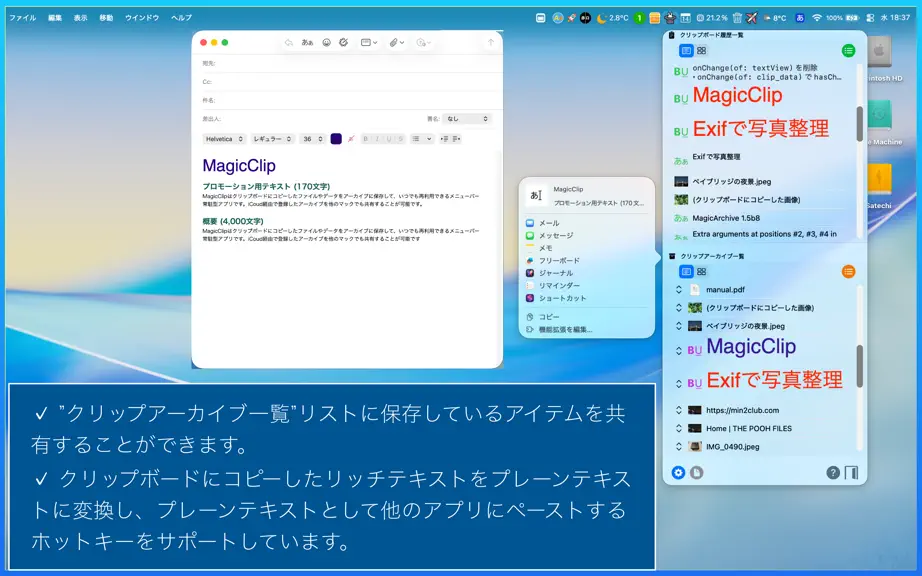Choose コピー in the share menu
Viewport: 922px width, 576px height.
[x=588, y=317]
